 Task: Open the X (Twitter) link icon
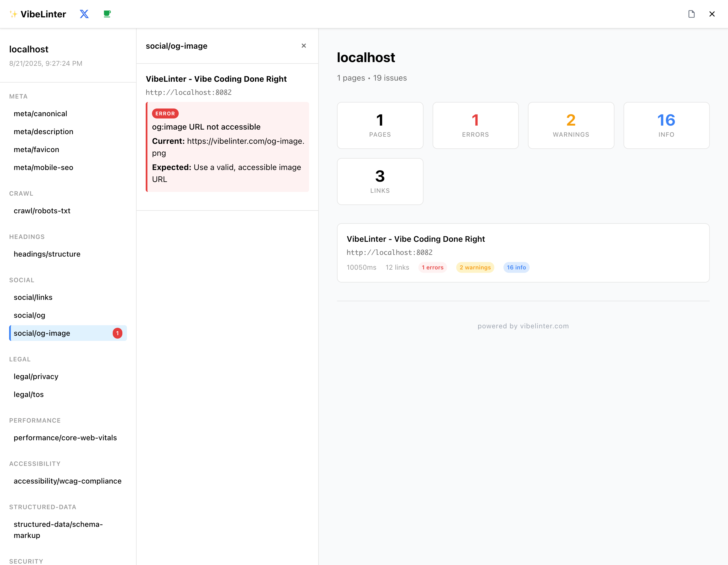(x=84, y=14)
